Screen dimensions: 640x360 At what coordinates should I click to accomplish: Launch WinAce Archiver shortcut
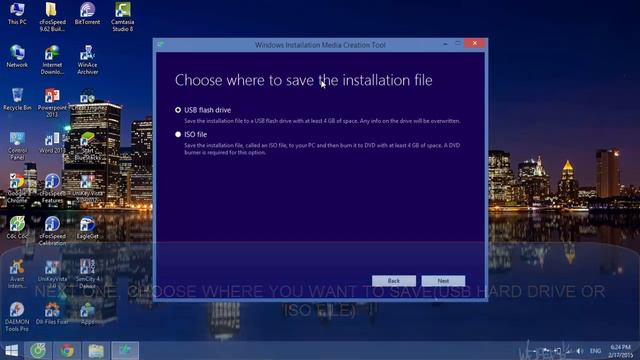click(87, 60)
